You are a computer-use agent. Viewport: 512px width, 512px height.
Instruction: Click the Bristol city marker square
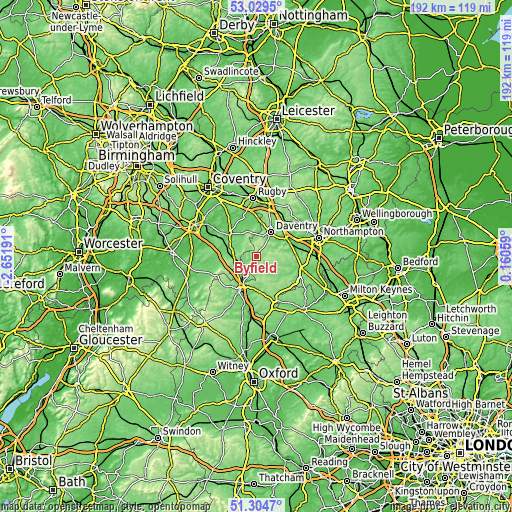10,469
